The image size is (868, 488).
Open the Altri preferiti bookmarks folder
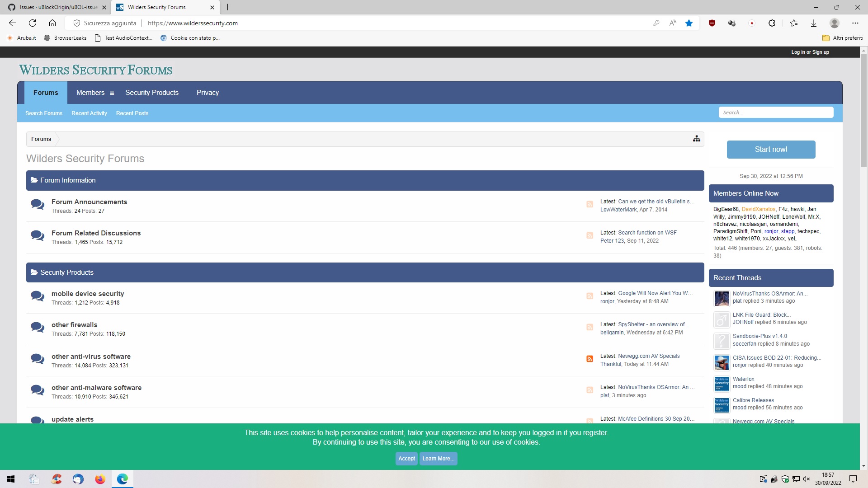(843, 38)
